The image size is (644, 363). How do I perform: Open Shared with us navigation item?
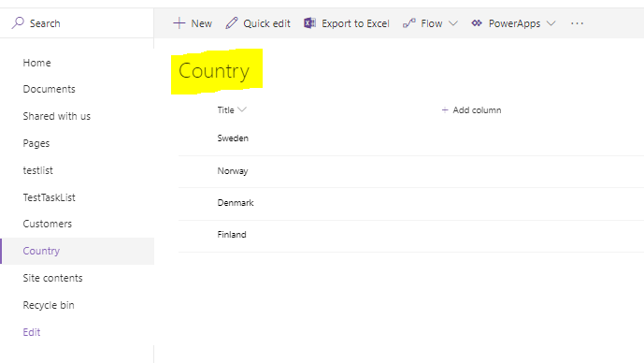click(x=57, y=116)
